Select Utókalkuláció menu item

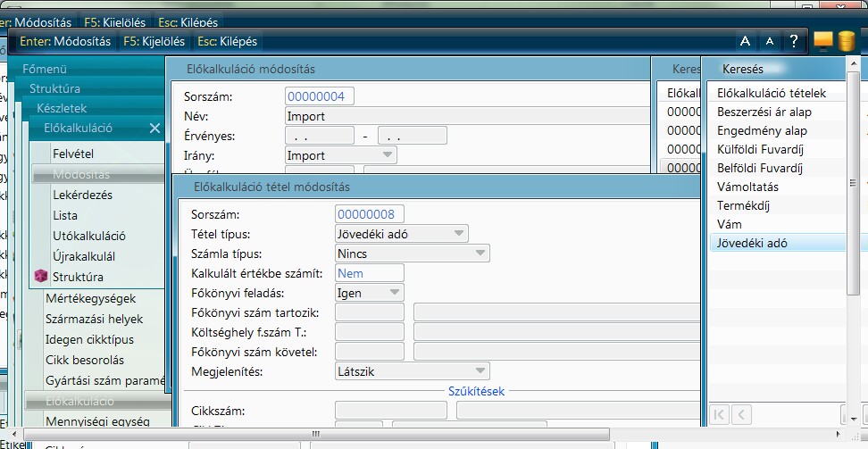pyautogui.click(x=89, y=236)
